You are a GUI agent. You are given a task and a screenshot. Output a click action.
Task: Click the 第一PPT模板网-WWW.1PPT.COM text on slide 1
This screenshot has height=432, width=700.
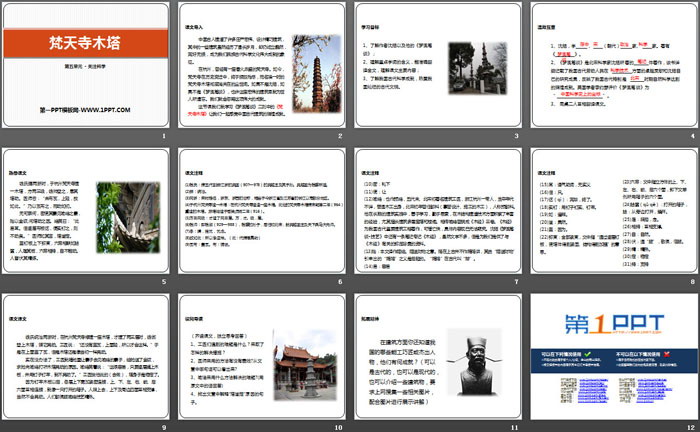pyautogui.click(x=85, y=110)
